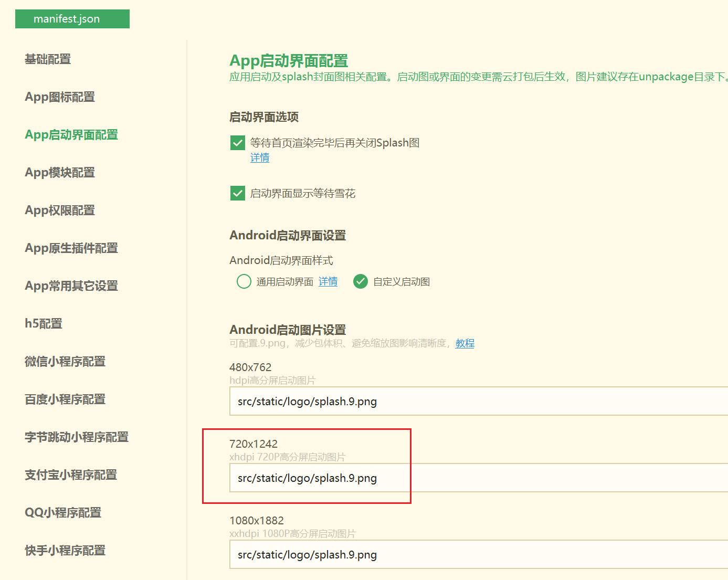Select App常用其它设置
728x580 pixels.
click(71, 286)
